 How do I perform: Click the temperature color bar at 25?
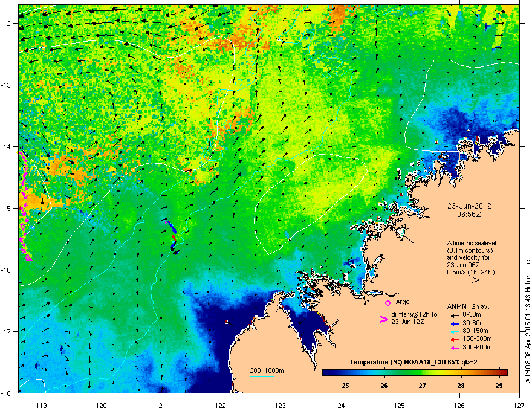[x=346, y=372]
